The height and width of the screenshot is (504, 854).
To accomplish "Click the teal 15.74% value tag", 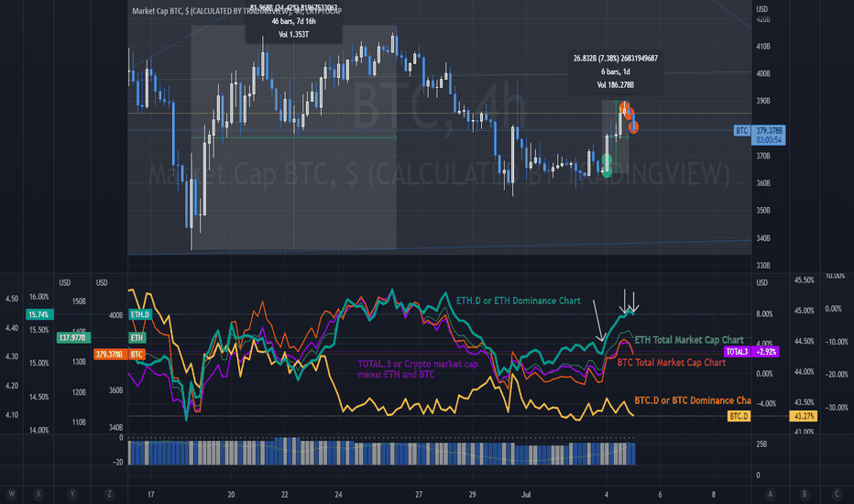I will (39, 314).
